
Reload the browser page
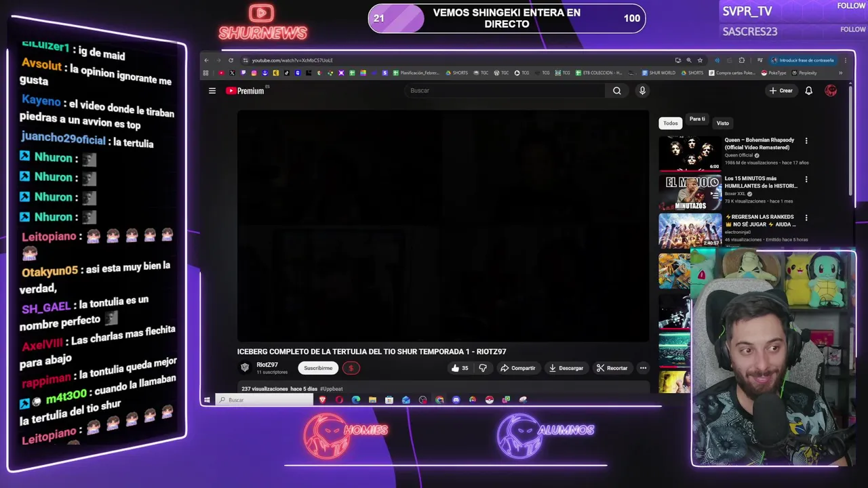(231, 60)
